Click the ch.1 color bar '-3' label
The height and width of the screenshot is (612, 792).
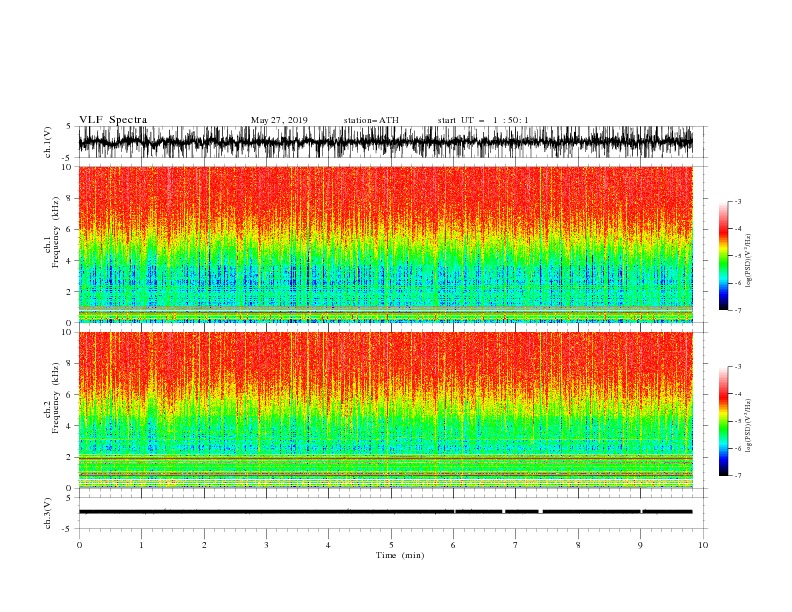click(x=737, y=201)
